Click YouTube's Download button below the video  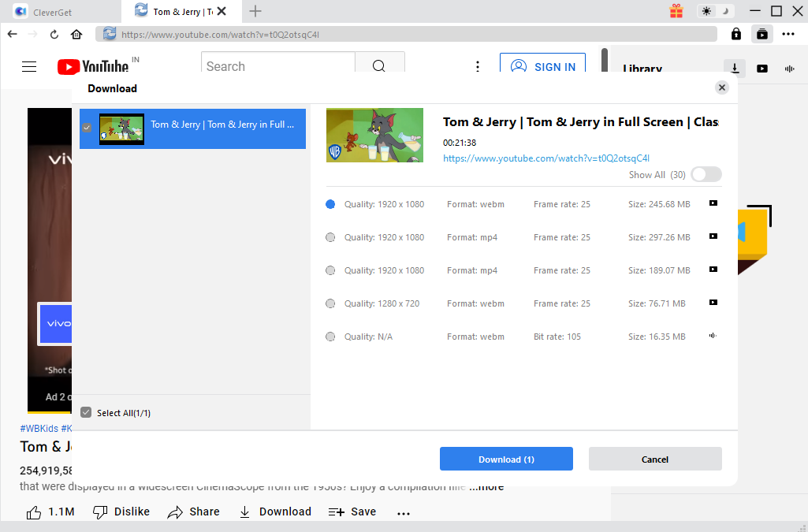pyautogui.click(x=275, y=512)
